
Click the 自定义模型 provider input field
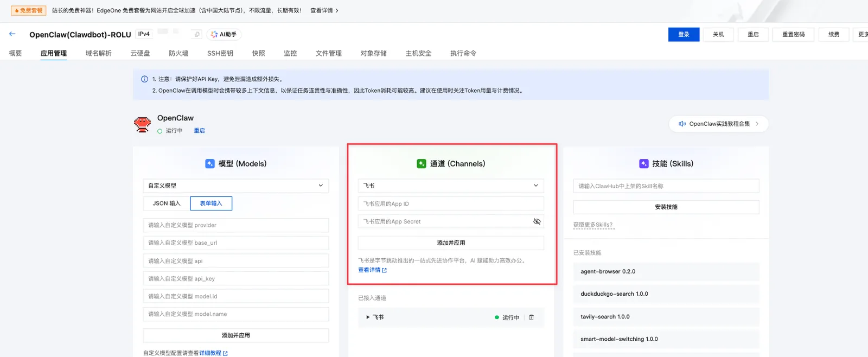click(236, 225)
